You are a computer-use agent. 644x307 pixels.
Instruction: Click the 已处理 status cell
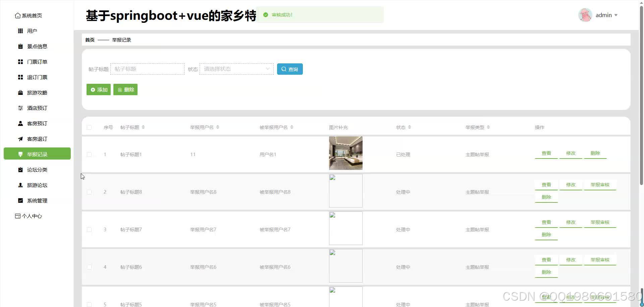403,155
